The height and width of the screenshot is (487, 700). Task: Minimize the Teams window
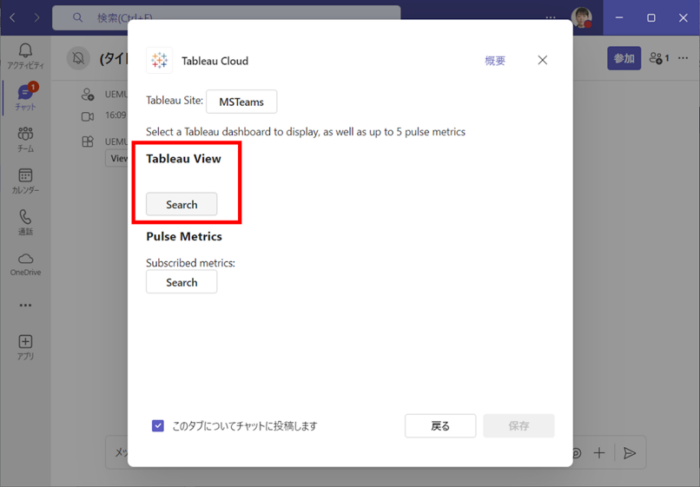coord(619,18)
